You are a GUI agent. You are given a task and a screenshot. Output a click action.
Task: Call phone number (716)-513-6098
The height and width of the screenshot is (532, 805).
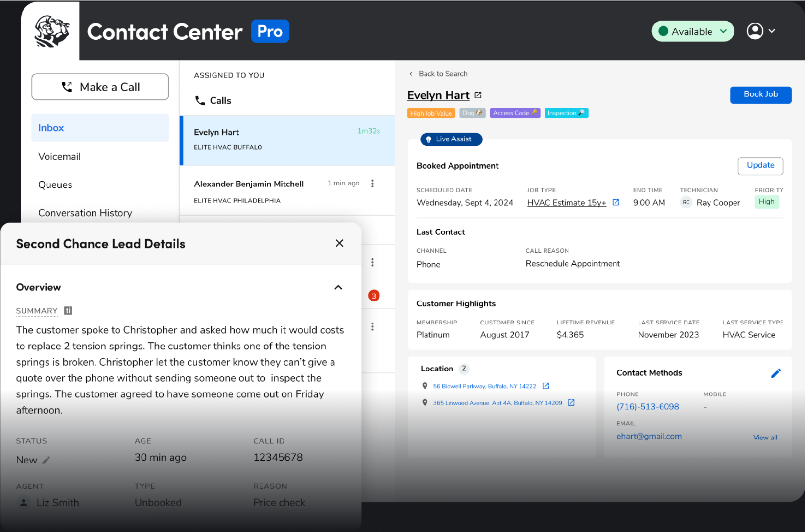pyautogui.click(x=648, y=407)
